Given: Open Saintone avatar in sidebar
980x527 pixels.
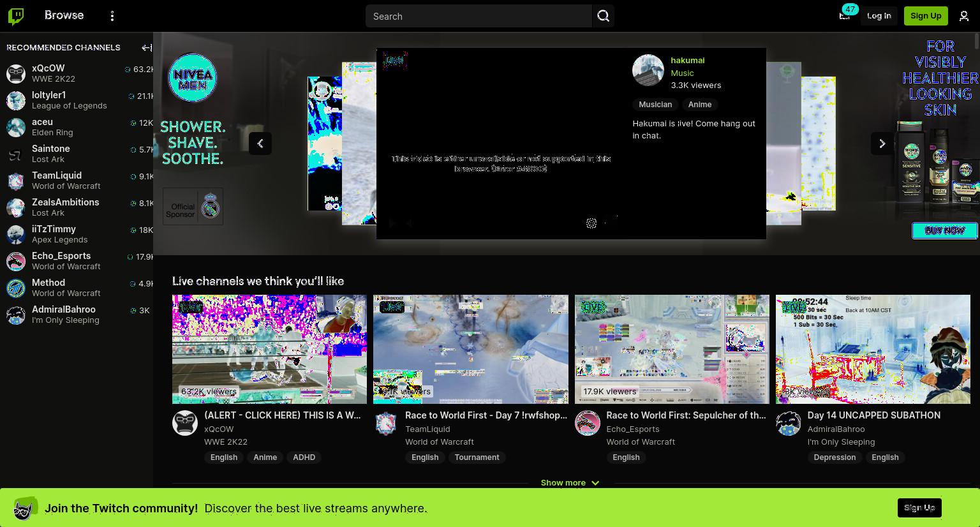Looking at the screenshot, I should pyautogui.click(x=16, y=154).
